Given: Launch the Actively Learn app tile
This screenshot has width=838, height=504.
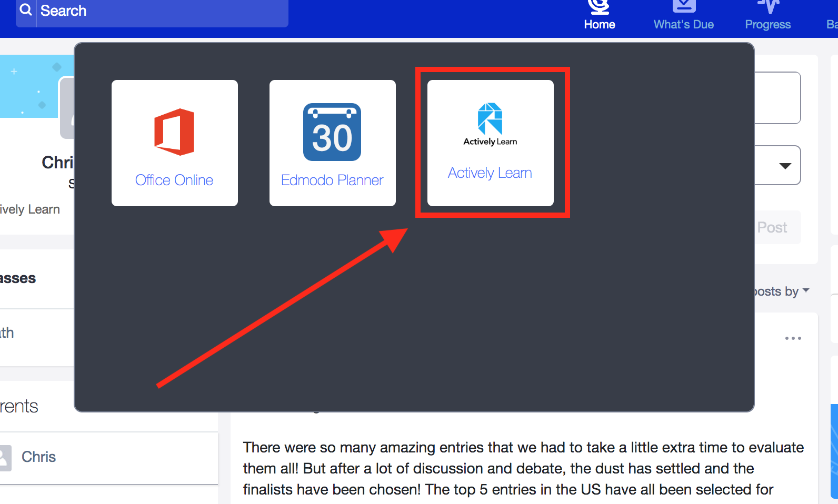Looking at the screenshot, I should coord(490,143).
